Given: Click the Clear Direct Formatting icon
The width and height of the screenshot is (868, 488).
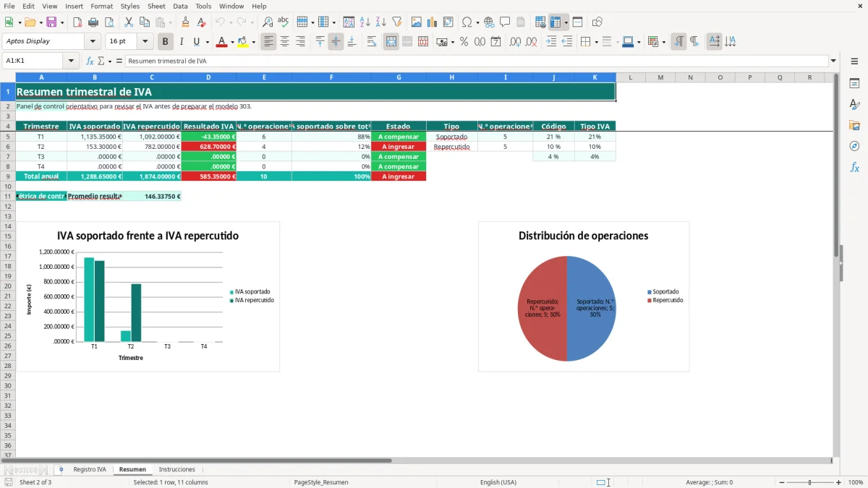Looking at the screenshot, I should (x=200, y=22).
